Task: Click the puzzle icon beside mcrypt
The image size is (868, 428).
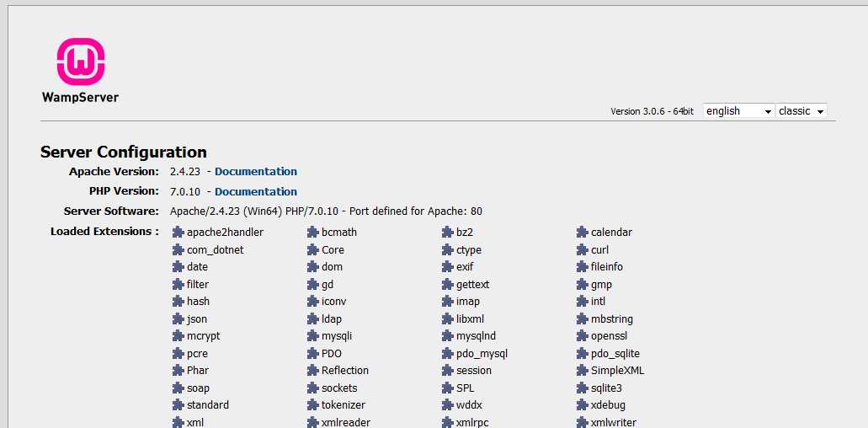Action: tap(178, 336)
